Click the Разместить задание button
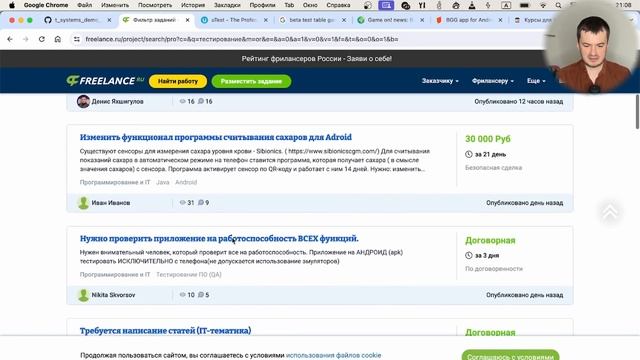Screen dimensions: 640x360 pyautogui.click(x=251, y=81)
